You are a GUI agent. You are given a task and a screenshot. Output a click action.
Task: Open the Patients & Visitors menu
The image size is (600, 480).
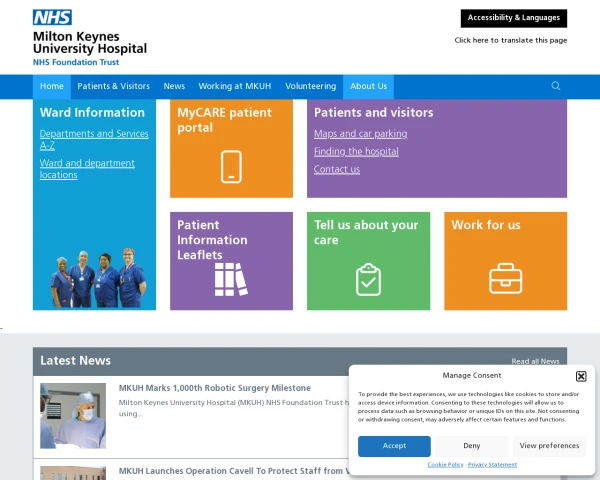113,86
